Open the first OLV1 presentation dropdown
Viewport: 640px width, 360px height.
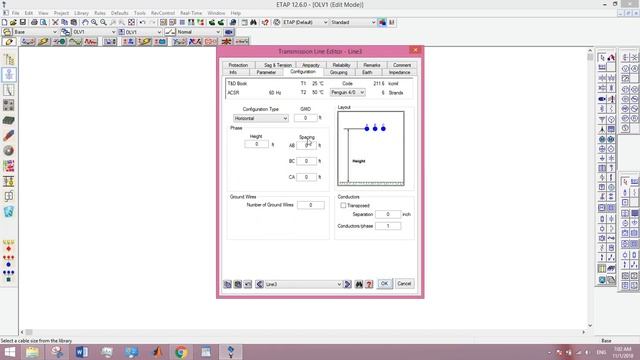click(x=94, y=32)
